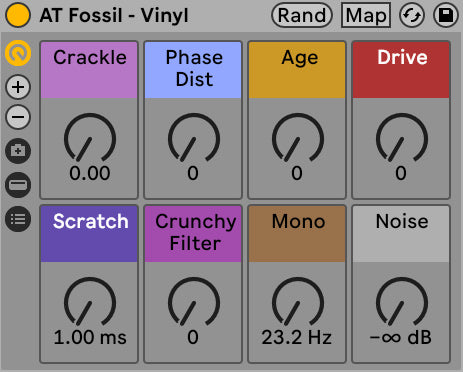This screenshot has width=463, height=372.
Task: Click the Crackle macro knob
Action: pos(90,138)
